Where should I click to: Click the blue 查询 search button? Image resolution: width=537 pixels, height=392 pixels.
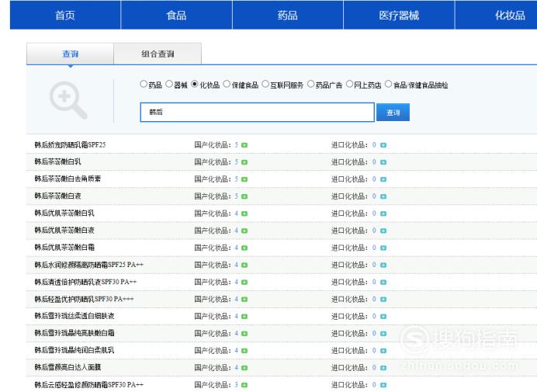pyautogui.click(x=393, y=113)
